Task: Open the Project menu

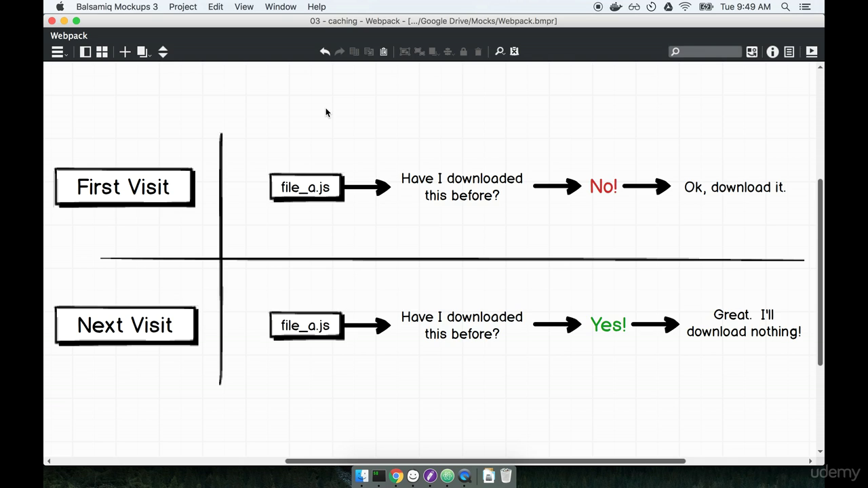Action: (x=182, y=7)
